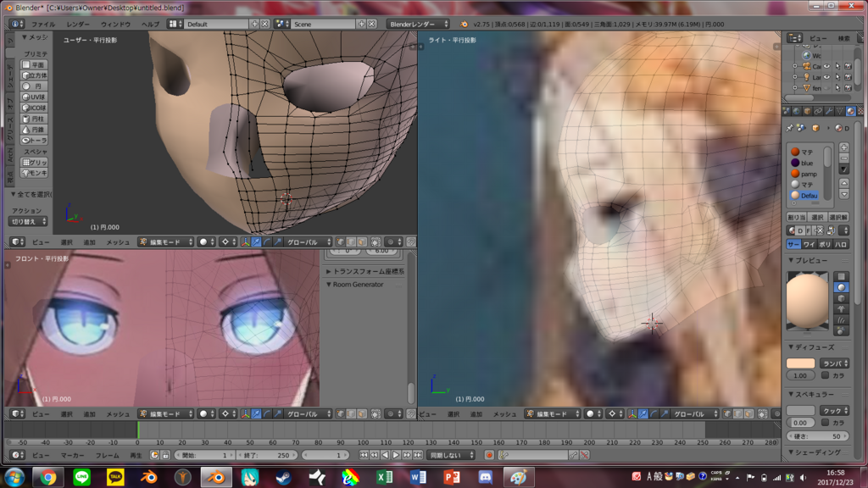The height and width of the screenshot is (488, 868).
Task: Add a Plane (平面) mesh primitive
Action: [x=34, y=64]
